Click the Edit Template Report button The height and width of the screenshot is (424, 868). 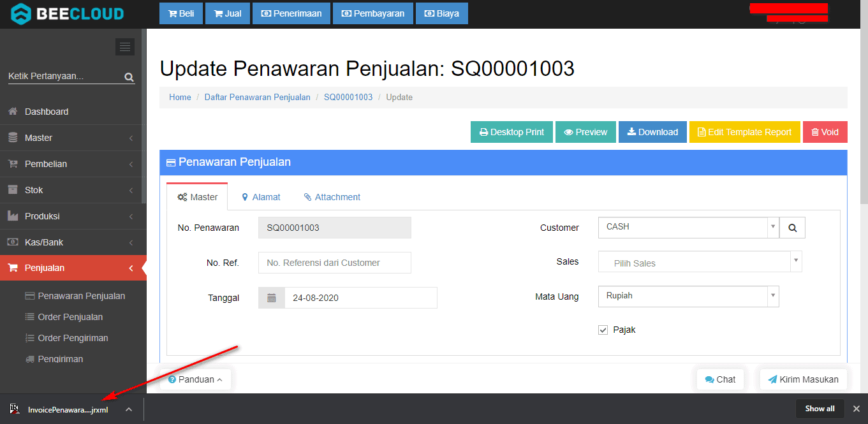tap(744, 132)
